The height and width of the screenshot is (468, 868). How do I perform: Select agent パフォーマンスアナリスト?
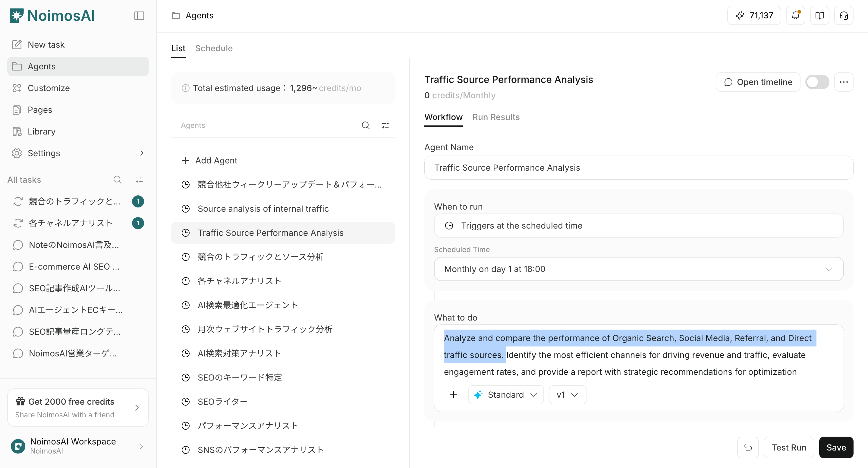(x=283, y=425)
